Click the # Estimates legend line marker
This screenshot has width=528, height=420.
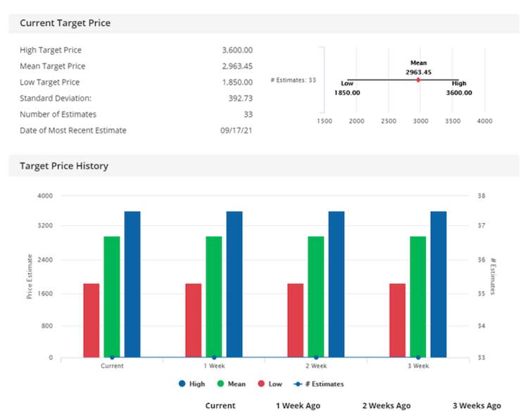[x=297, y=384]
